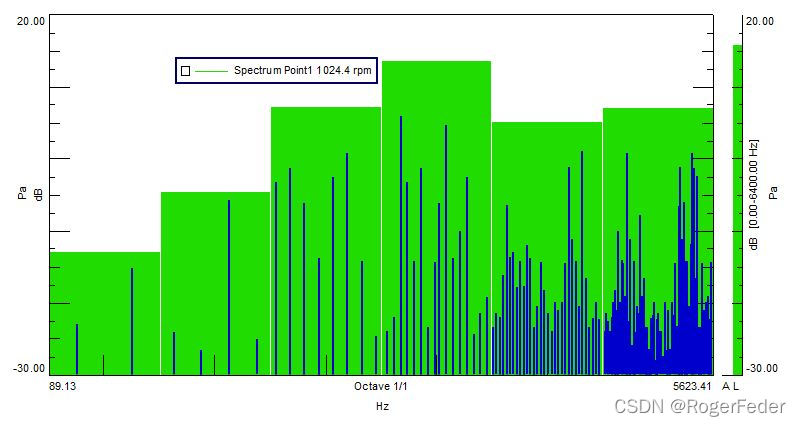Select the legend label Spectrum Point1 1024.4 rpm

pyautogui.click(x=302, y=70)
